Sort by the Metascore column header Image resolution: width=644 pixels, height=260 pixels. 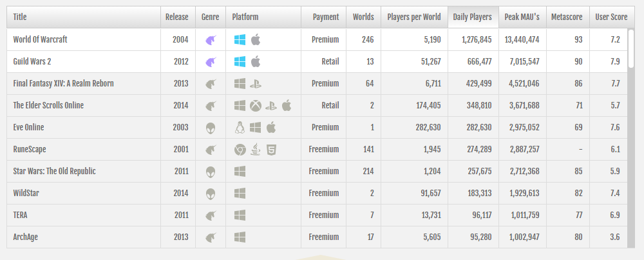567,17
